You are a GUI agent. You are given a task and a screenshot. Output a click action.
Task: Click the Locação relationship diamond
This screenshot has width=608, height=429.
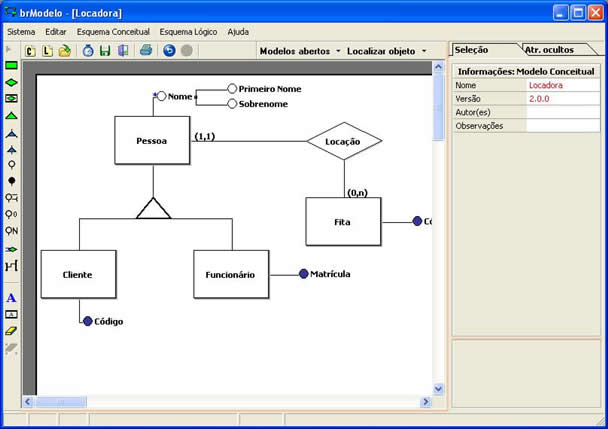[343, 142]
